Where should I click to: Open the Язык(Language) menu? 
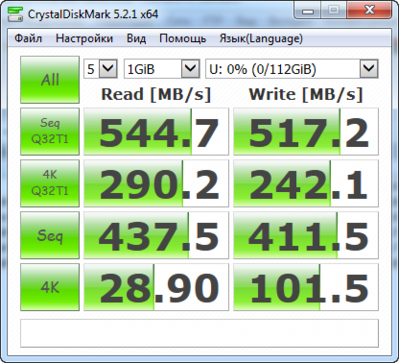(x=261, y=39)
